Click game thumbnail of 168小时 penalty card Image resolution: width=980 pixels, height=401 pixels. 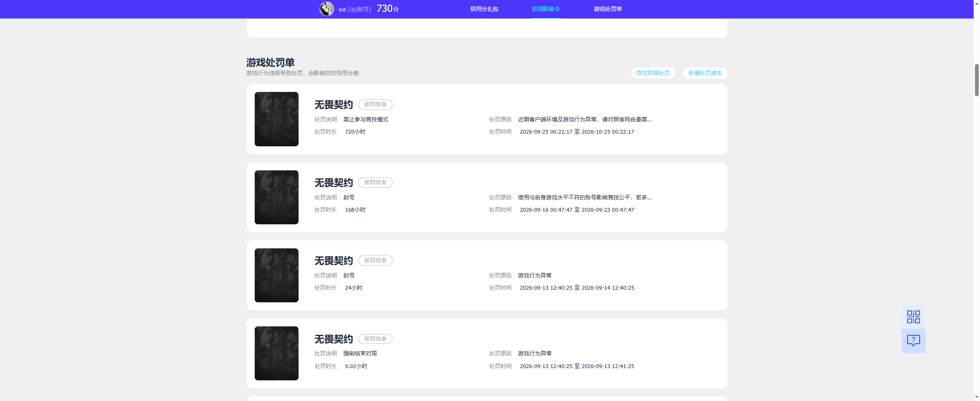(277, 197)
